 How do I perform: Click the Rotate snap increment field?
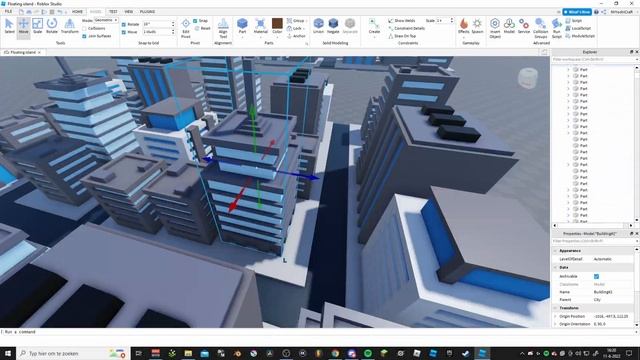(158, 24)
